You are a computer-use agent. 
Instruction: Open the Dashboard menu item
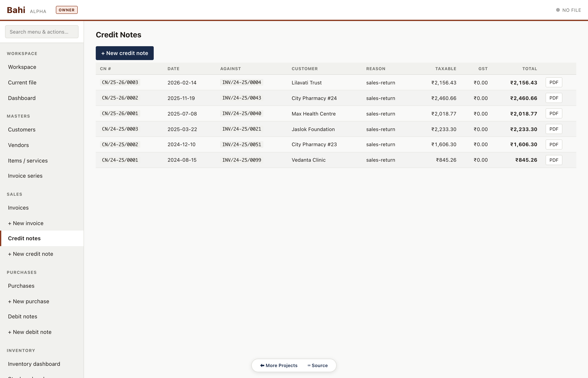point(22,98)
